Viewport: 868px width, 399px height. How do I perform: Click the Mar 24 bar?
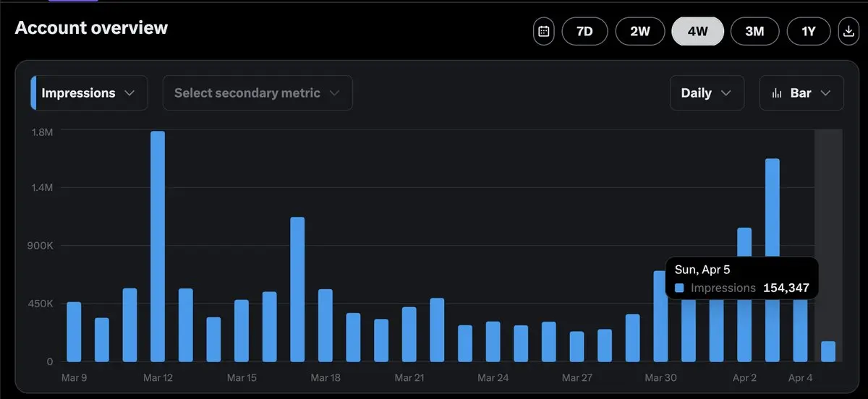click(x=493, y=342)
